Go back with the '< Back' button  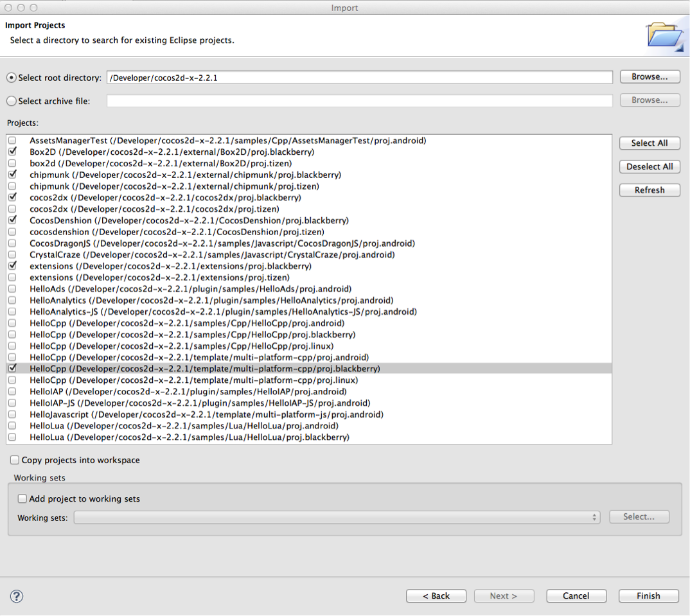click(436, 595)
